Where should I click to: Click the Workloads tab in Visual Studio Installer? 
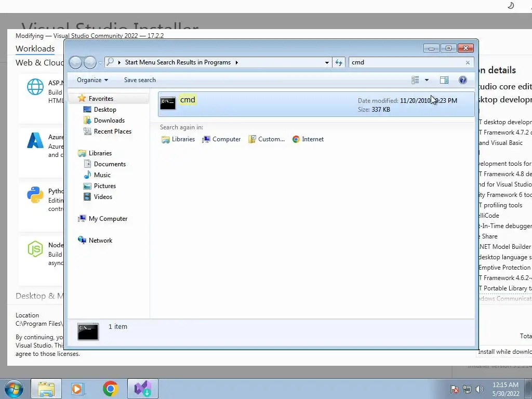[x=35, y=49]
